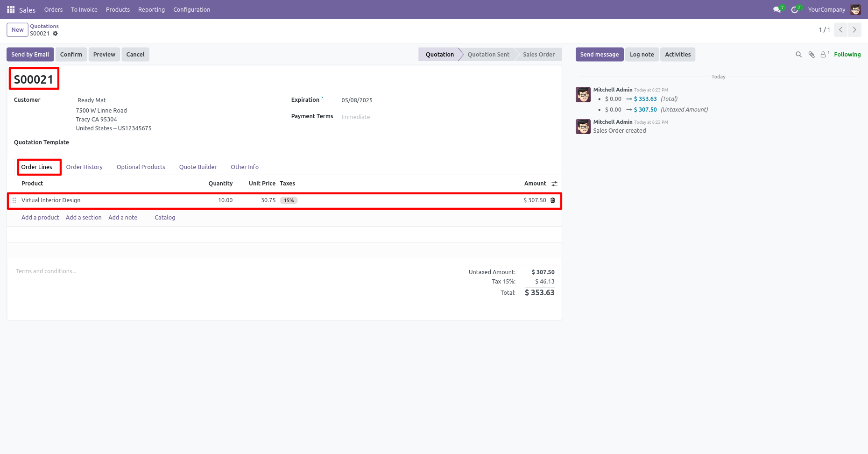Select the Order Lines tab
Viewport: 868px width, 454px height.
click(36, 167)
